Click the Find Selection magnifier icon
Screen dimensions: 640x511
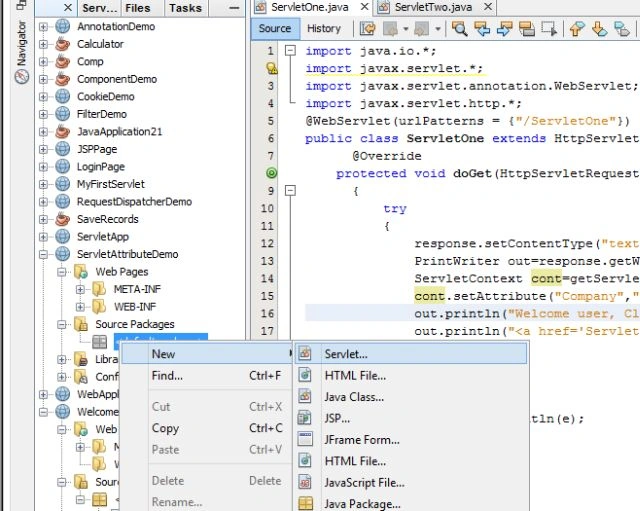click(460, 29)
